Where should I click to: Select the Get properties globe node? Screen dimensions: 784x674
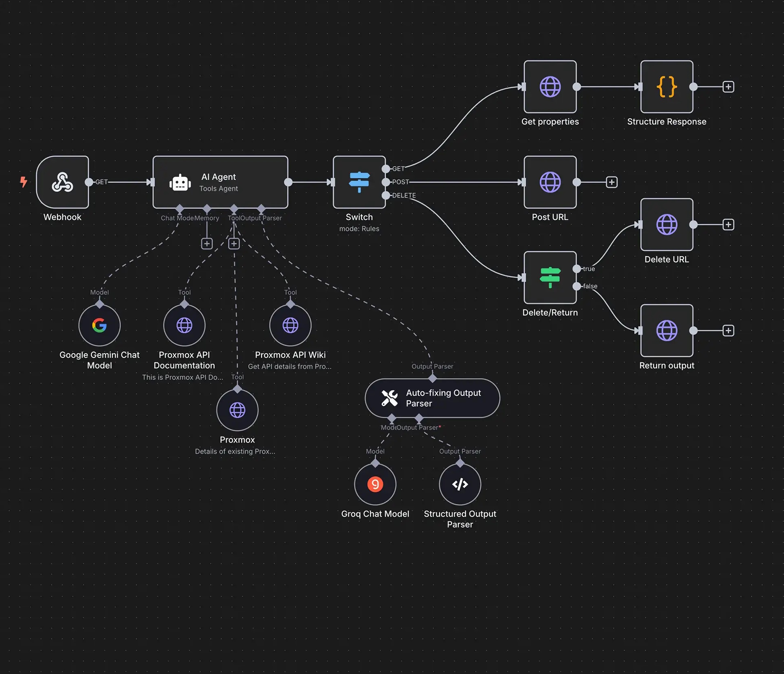550,86
